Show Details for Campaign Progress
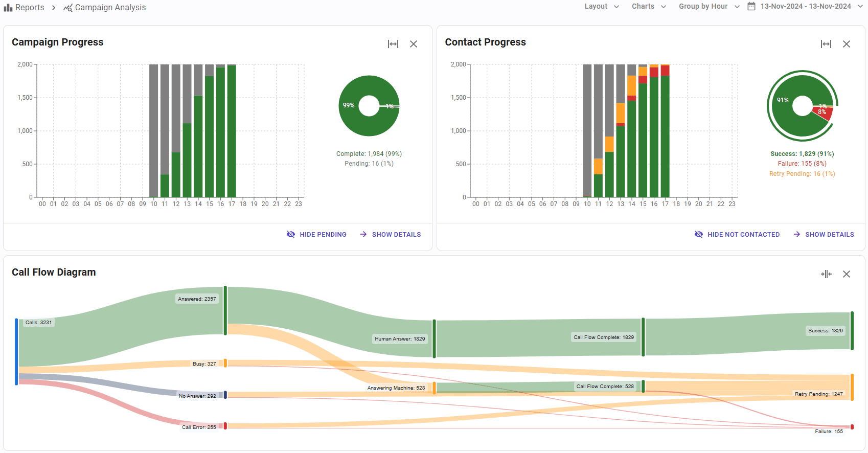Image resolution: width=868 pixels, height=453 pixels. click(391, 234)
